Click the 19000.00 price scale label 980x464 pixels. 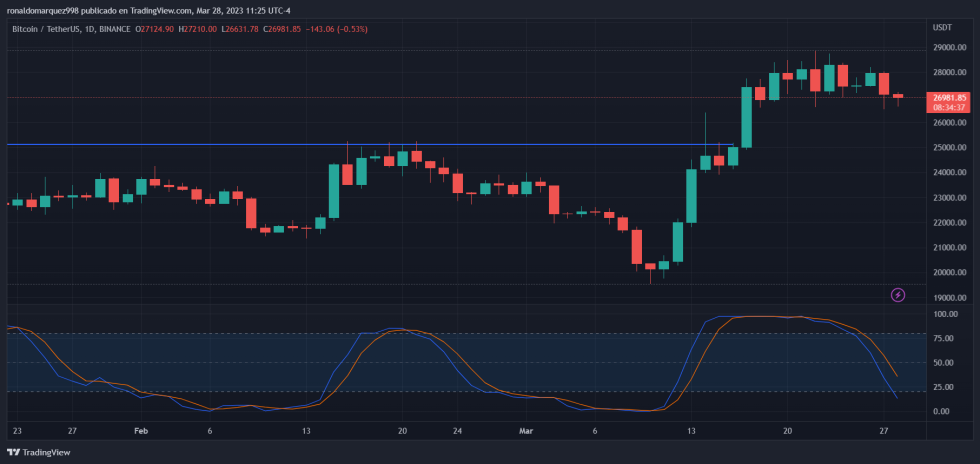[948, 298]
